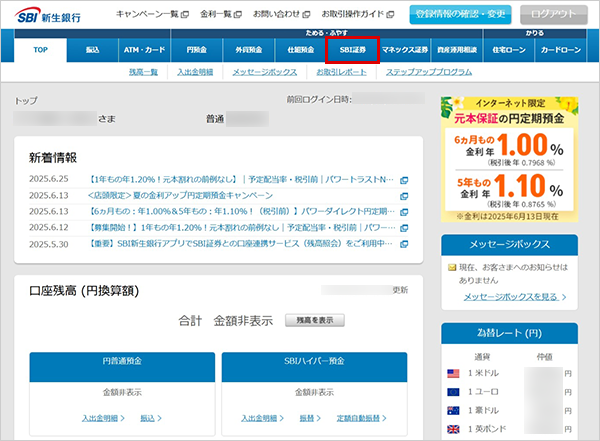Viewport: 600px width, 441px height.
Task: Open the マネックス証券 tab
Action: (x=405, y=50)
